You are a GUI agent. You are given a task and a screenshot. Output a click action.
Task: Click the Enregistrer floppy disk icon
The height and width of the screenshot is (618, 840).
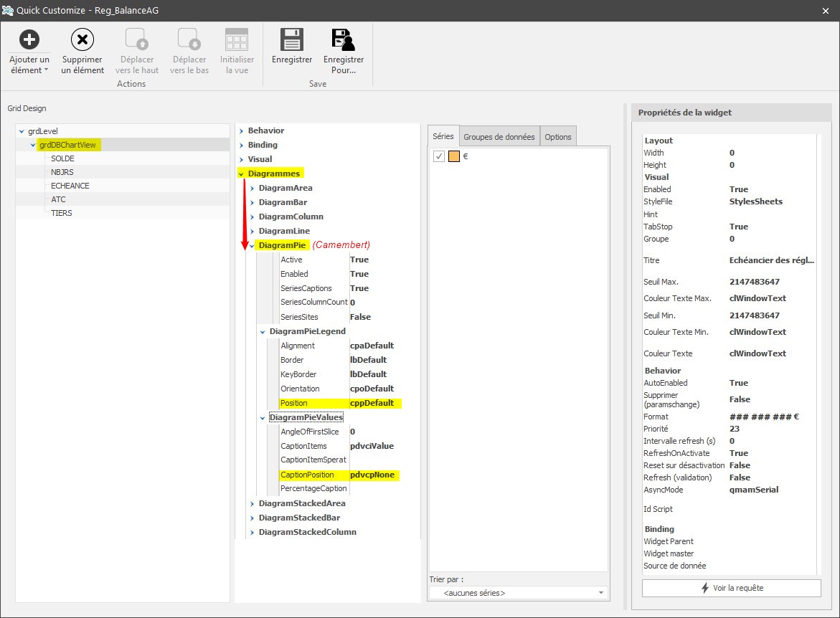click(292, 39)
